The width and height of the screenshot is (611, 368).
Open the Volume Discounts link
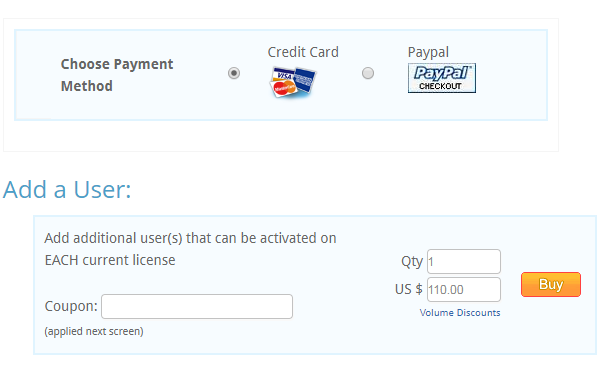pyautogui.click(x=460, y=313)
